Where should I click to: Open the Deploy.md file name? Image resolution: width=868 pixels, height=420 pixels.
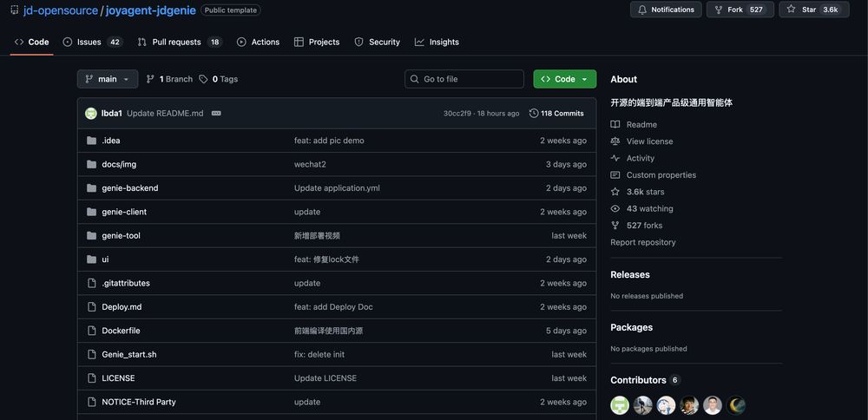[122, 307]
